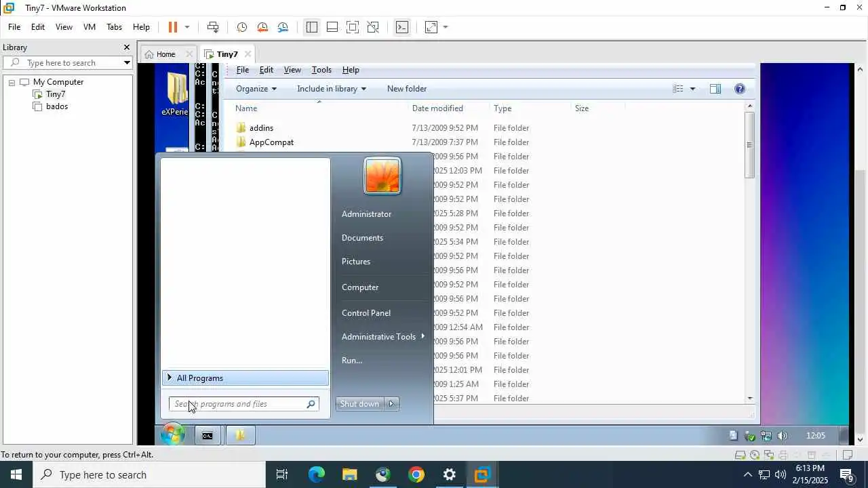Open the view options dropdown arrow

point(692,89)
